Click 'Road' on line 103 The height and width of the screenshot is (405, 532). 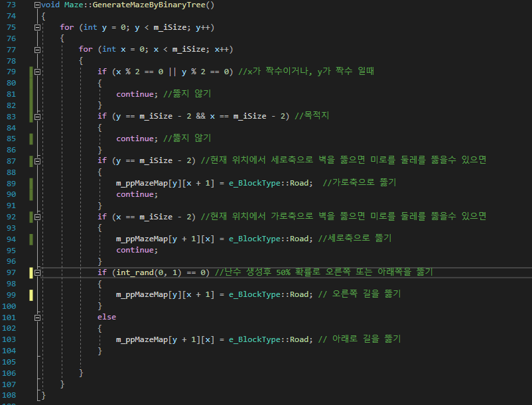coord(299,339)
